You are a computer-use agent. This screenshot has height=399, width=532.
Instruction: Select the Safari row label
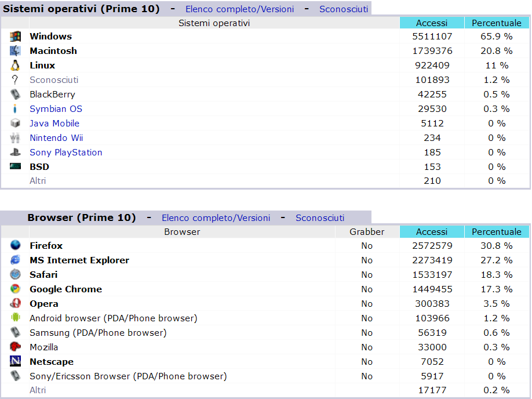tap(43, 275)
